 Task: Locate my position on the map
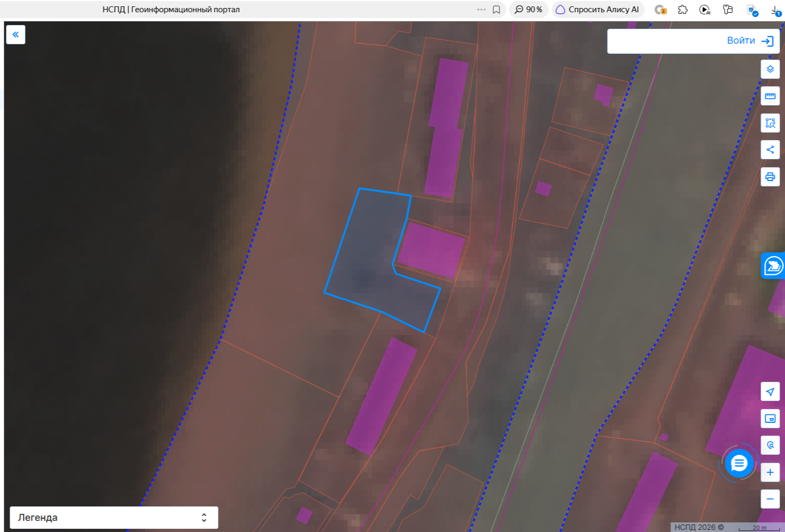click(x=770, y=392)
